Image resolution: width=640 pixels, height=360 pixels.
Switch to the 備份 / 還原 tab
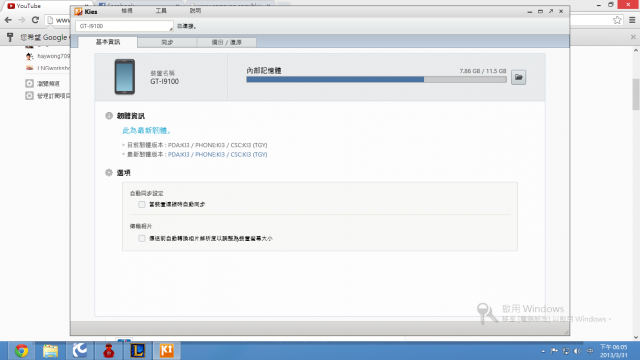pos(227,42)
